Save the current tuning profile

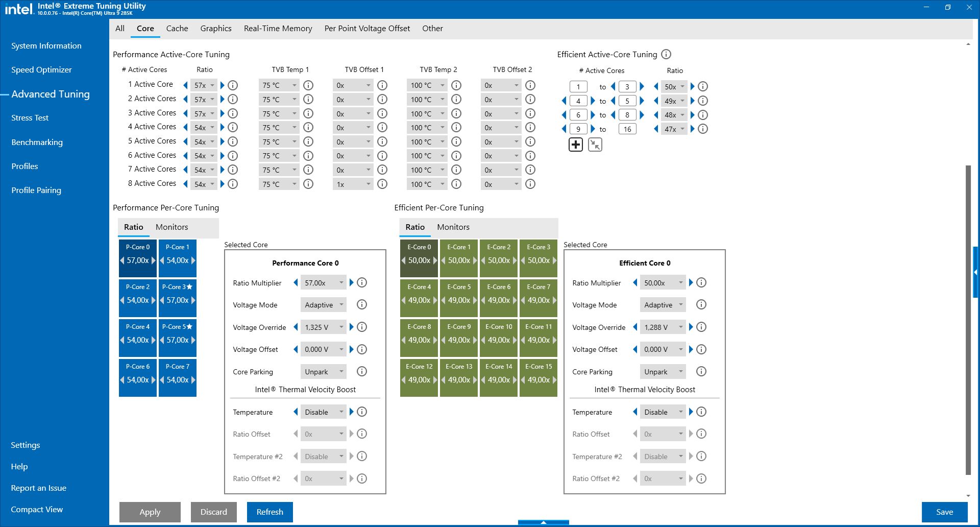tap(945, 512)
